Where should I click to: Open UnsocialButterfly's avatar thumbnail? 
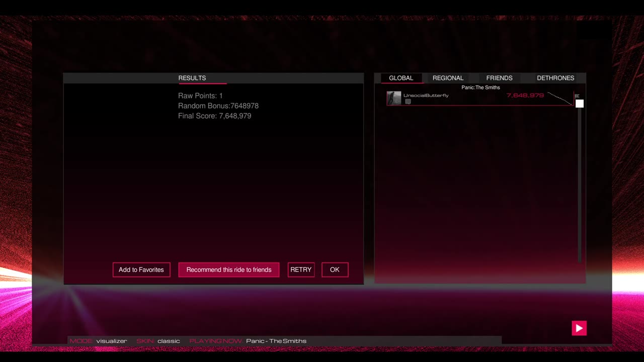pyautogui.click(x=394, y=98)
